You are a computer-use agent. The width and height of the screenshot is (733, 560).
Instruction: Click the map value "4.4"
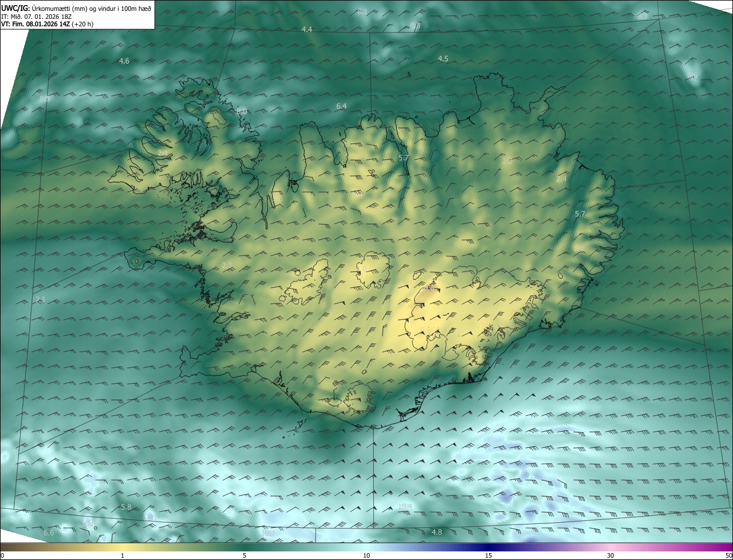tap(307, 29)
